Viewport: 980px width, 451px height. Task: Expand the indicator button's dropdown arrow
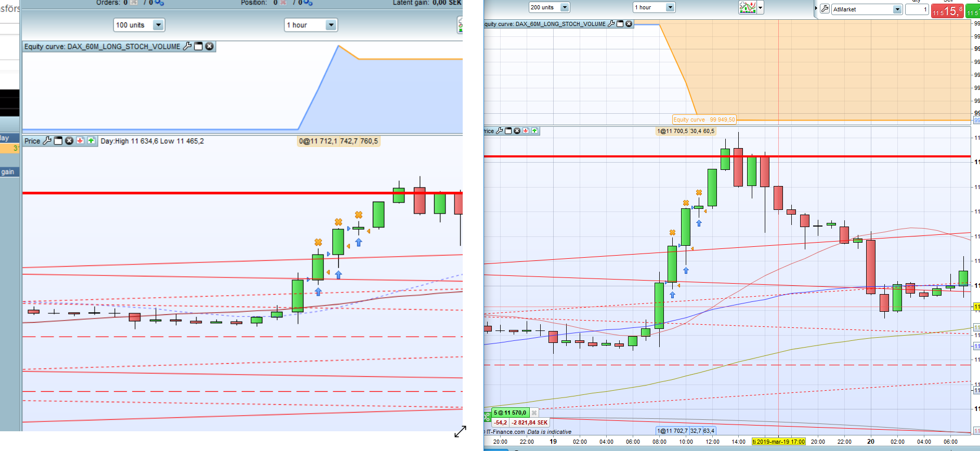pyautogui.click(x=760, y=8)
